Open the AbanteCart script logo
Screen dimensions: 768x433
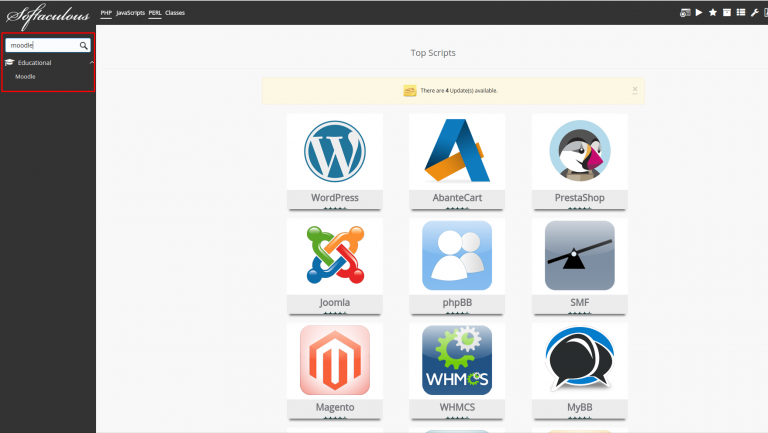click(x=457, y=150)
